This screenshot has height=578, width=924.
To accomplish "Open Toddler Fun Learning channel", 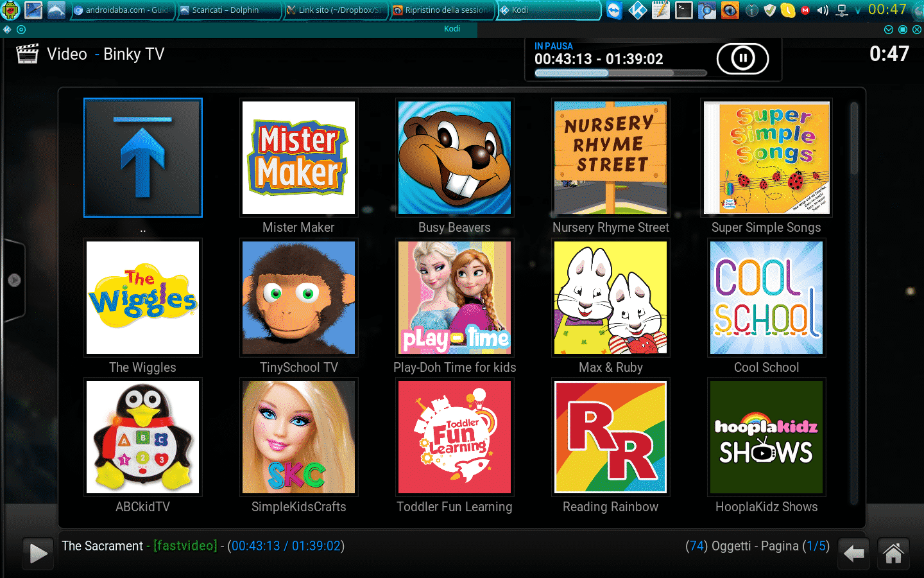I will coord(454,437).
